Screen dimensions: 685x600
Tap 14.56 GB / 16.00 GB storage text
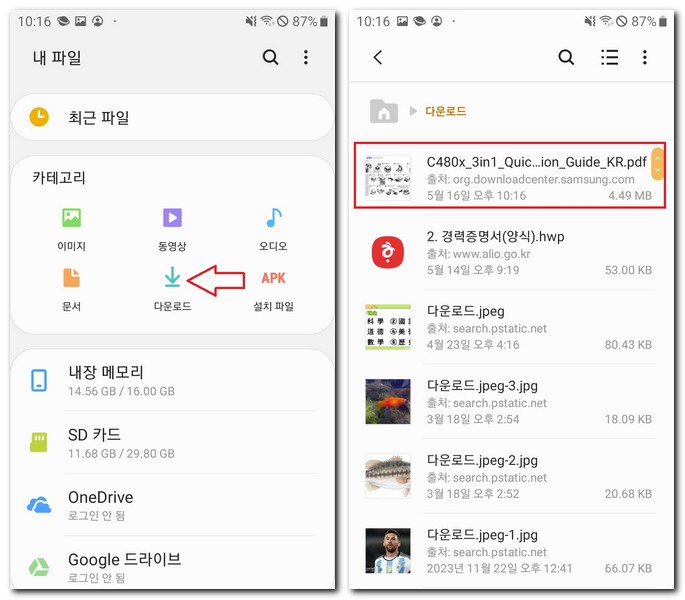[121, 391]
